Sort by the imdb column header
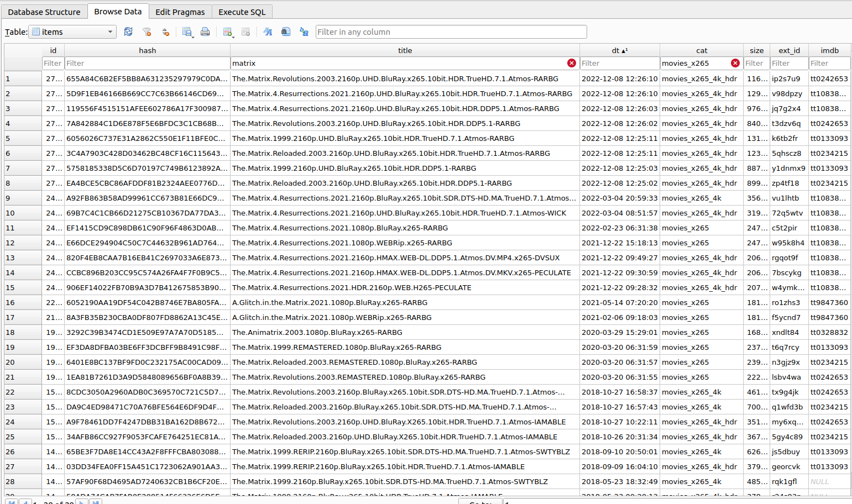The height and width of the screenshot is (504, 852). click(829, 50)
